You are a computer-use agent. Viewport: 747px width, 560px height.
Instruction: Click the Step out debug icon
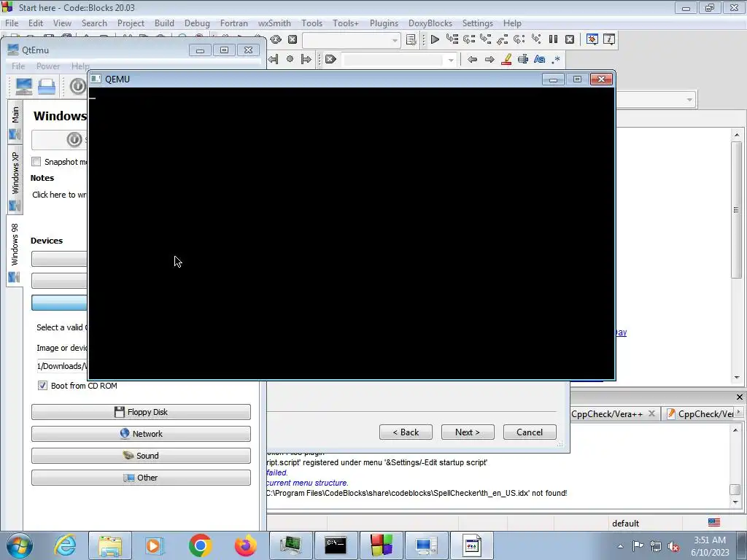click(502, 39)
